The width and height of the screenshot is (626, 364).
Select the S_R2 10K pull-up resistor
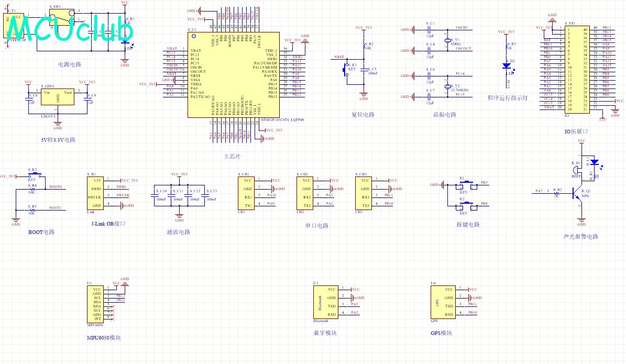click(364, 46)
